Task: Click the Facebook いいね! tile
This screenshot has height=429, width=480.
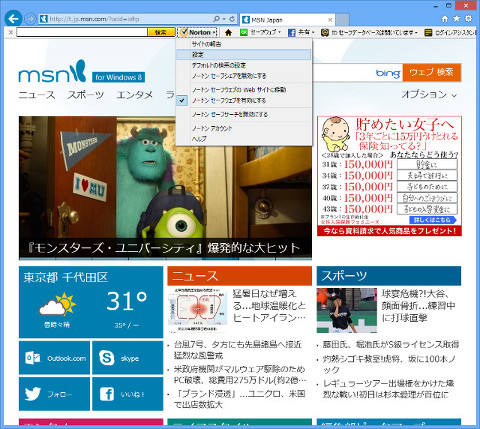Action: (128, 394)
